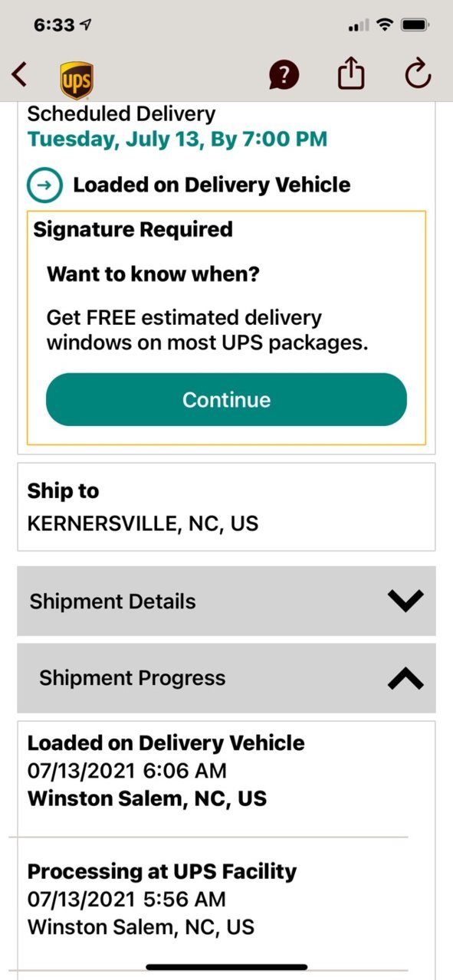Collapse Shipment Progress chevron

coord(405,678)
